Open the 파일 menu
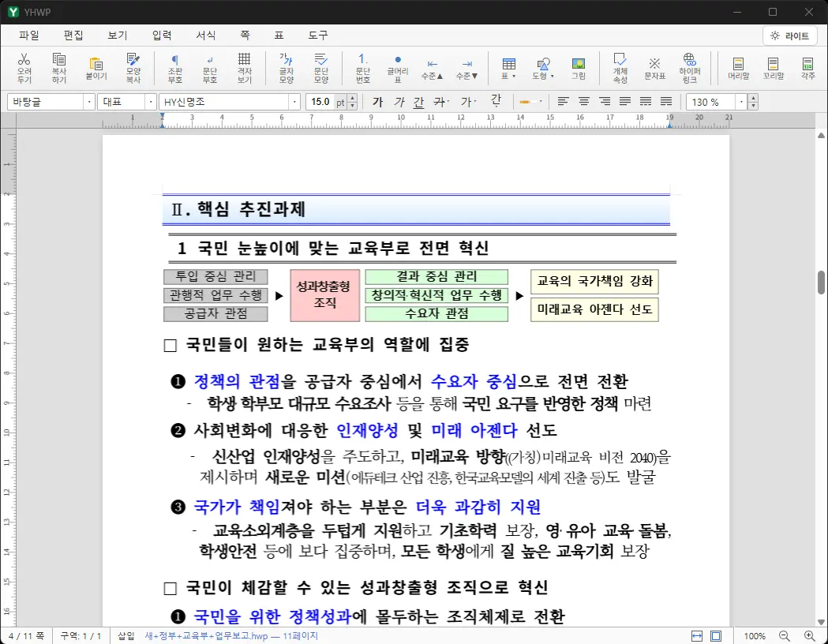 [29, 36]
